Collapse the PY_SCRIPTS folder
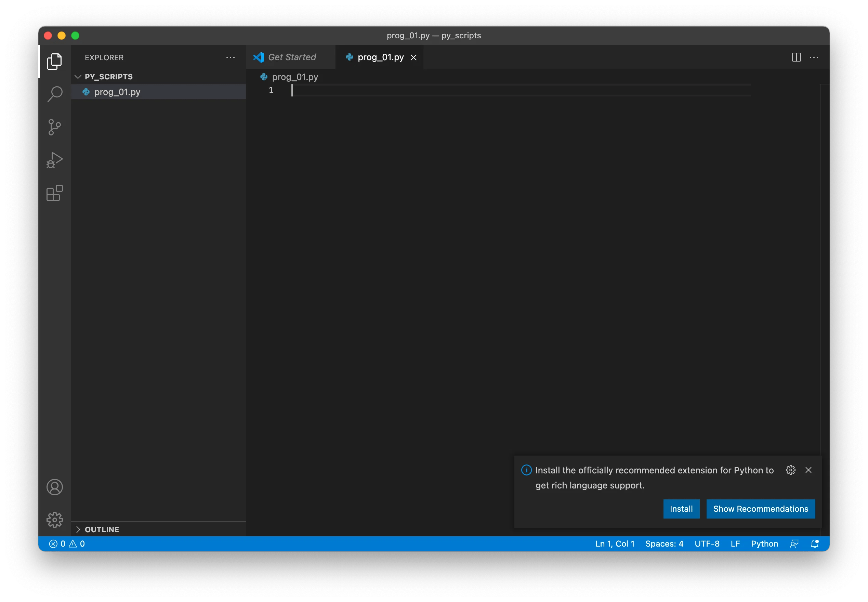This screenshot has width=868, height=602. tap(78, 77)
